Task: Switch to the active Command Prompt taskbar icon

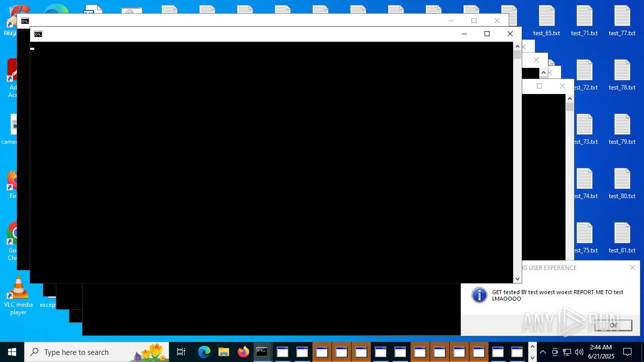Action: point(262,352)
